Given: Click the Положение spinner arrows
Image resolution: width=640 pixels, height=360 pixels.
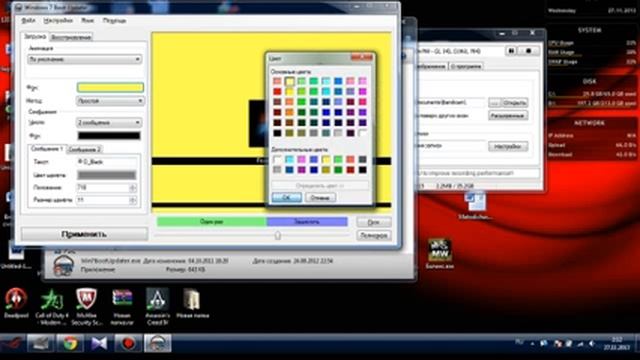Looking at the screenshot, I should point(133,188).
